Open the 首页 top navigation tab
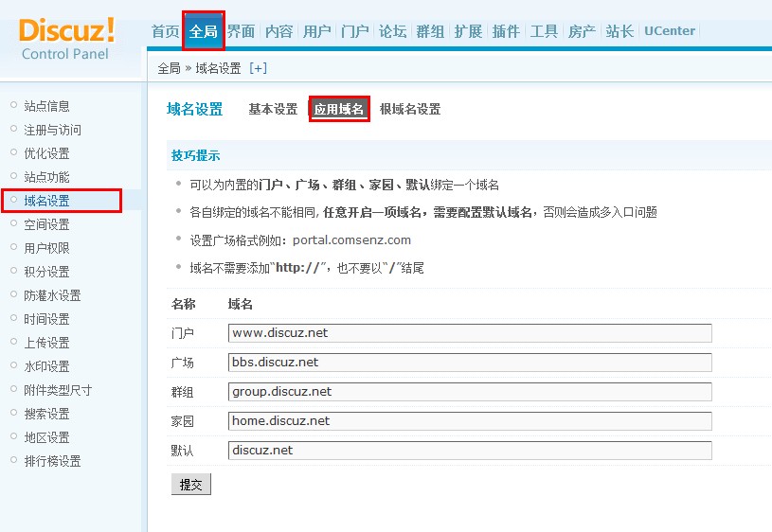 tap(165, 31)
